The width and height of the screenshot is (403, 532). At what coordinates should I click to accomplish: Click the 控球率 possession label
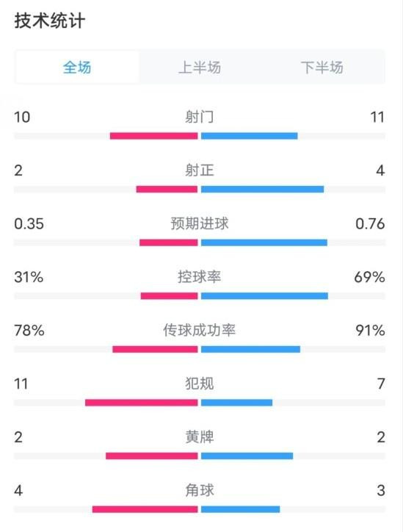(x=200, y=277)
